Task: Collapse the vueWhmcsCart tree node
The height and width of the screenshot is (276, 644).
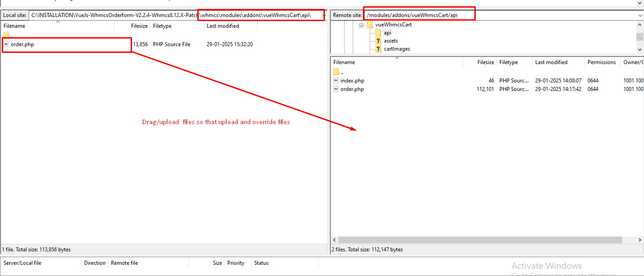Action: point(362,25)
